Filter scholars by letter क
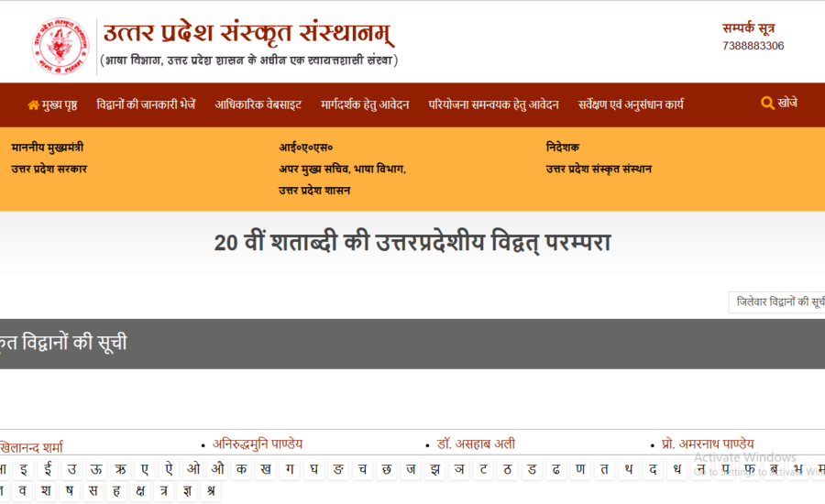Screen dimensions: 825x504 tap(241, 469)
